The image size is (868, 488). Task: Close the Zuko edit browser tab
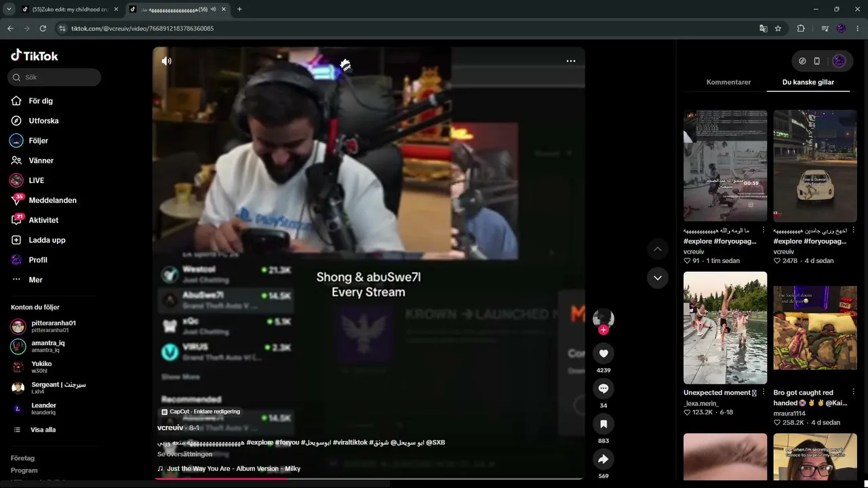coord(116,9)
